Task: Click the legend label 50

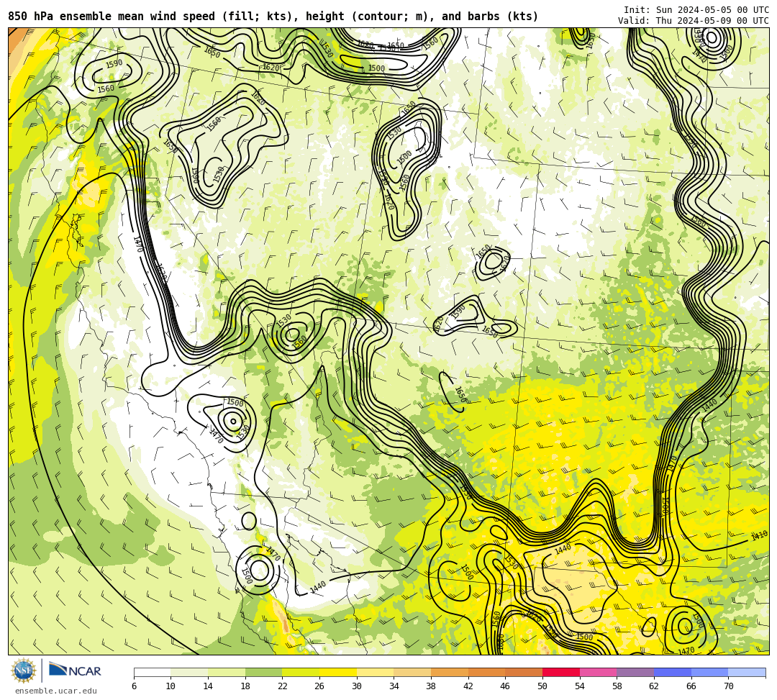Action: pyautogui.click(x=542, y=686)
